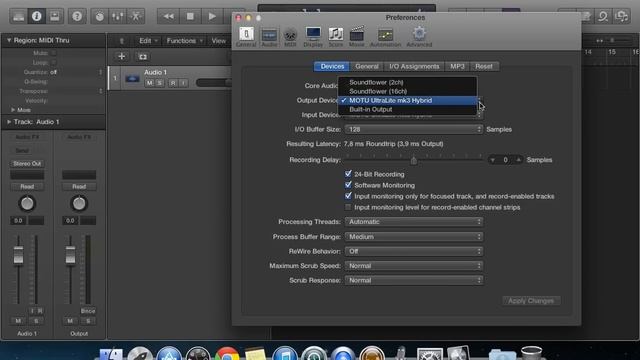
Task: Select Soundflower (16ch) output device
Action: [x=407, y=91]
